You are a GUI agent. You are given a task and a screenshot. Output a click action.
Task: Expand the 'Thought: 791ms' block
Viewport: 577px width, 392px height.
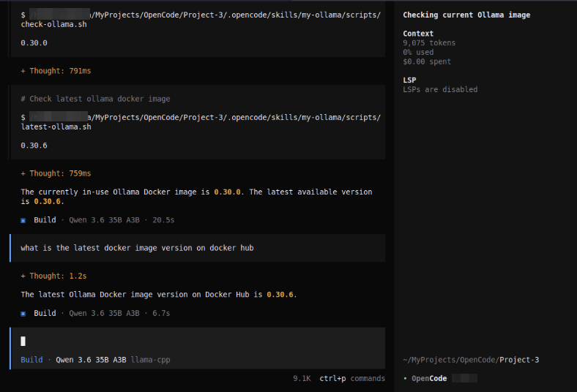tap(56, 71)
